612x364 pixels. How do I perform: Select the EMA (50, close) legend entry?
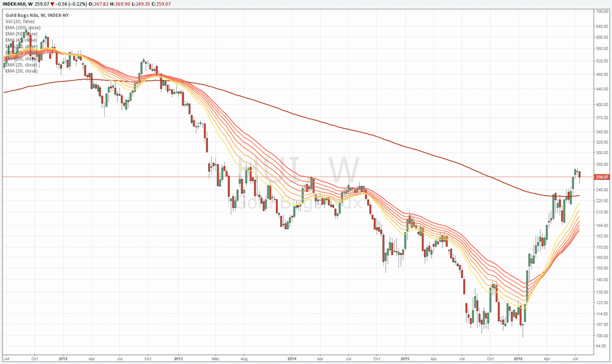point(22,34)
